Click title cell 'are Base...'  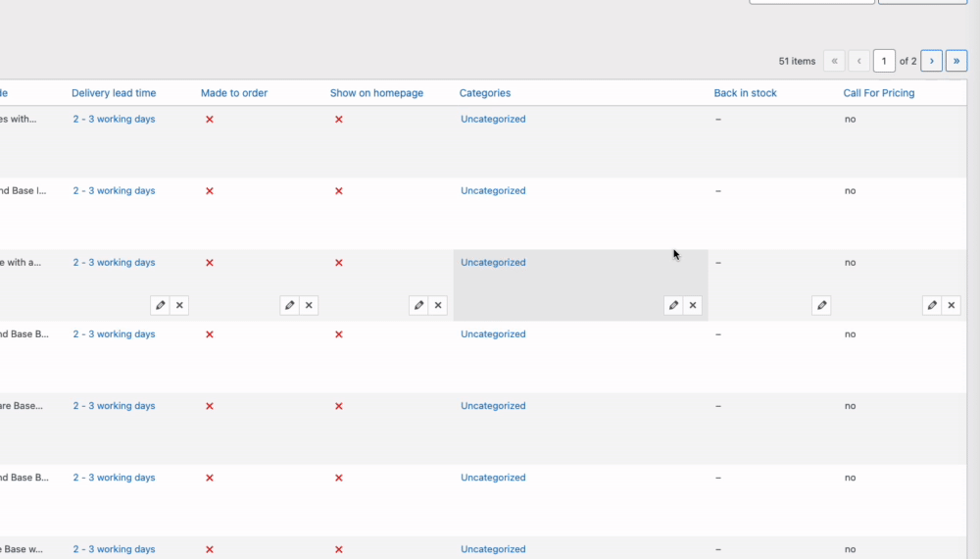pyautogui.click(x=22, y=406)
